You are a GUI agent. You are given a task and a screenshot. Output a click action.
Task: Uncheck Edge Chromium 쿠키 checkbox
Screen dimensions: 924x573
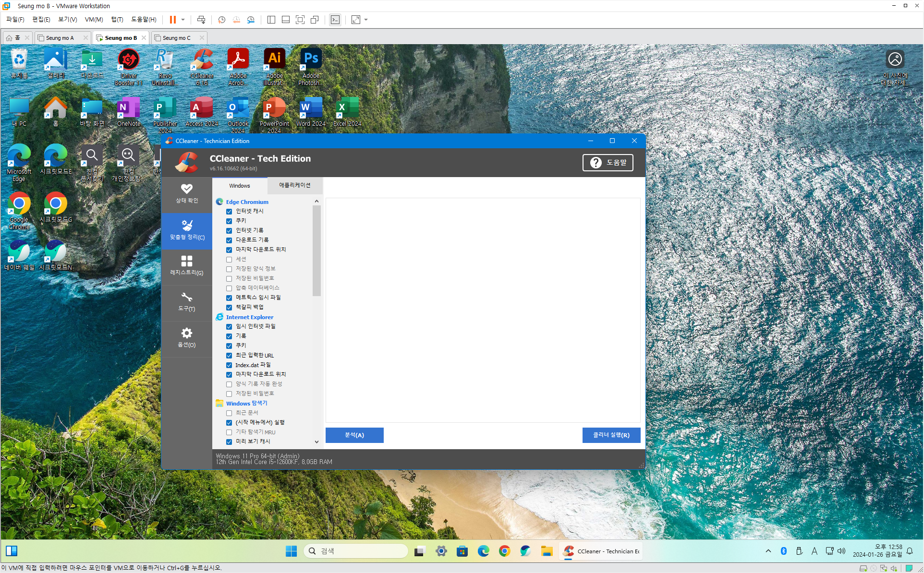(229, 221)
